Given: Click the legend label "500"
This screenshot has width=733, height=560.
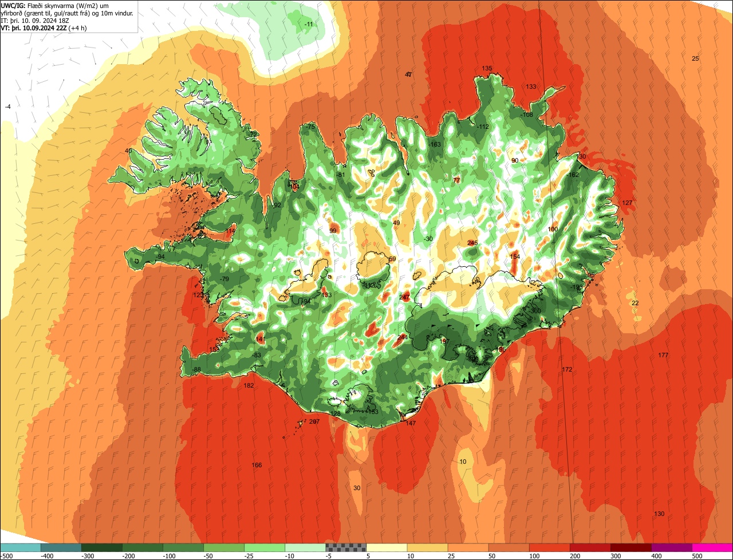Looking at the screenshot, I should coord(696,556).
